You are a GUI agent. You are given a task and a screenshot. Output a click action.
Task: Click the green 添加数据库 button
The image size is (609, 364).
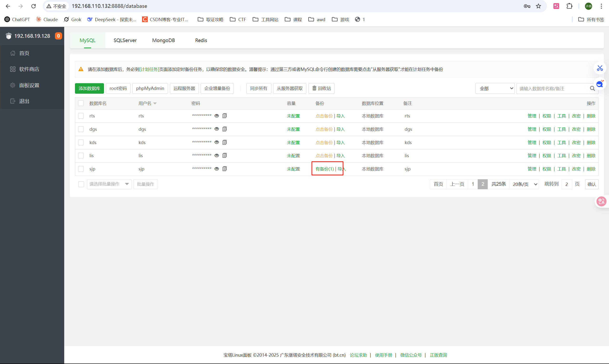click(89, 88)
